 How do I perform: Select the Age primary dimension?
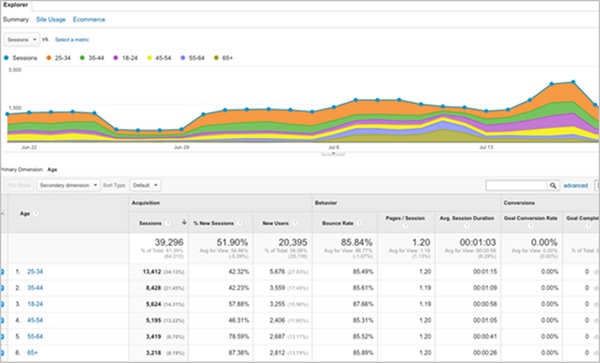52,169
